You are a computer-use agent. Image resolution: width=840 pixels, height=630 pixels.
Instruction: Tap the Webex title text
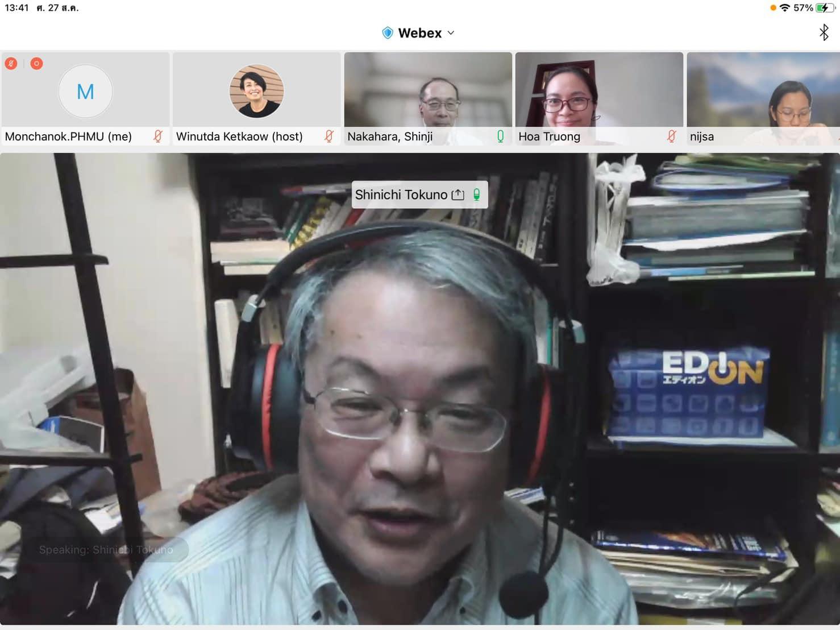click(x=420, y=33)
